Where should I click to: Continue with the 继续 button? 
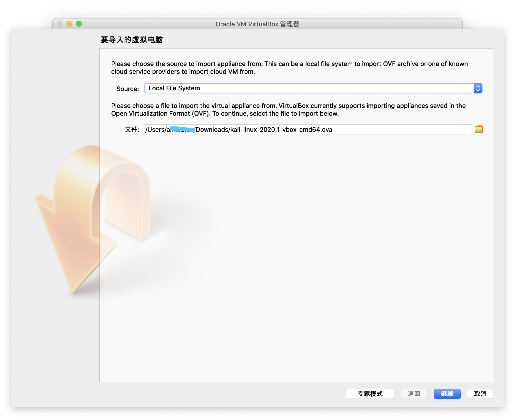click(x=447, y=394)
